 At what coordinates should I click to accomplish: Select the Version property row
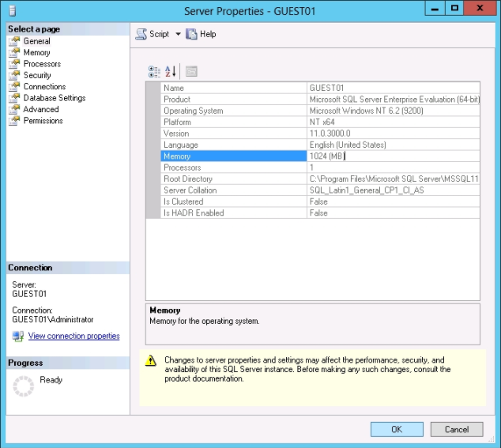[x=320, y=134]
